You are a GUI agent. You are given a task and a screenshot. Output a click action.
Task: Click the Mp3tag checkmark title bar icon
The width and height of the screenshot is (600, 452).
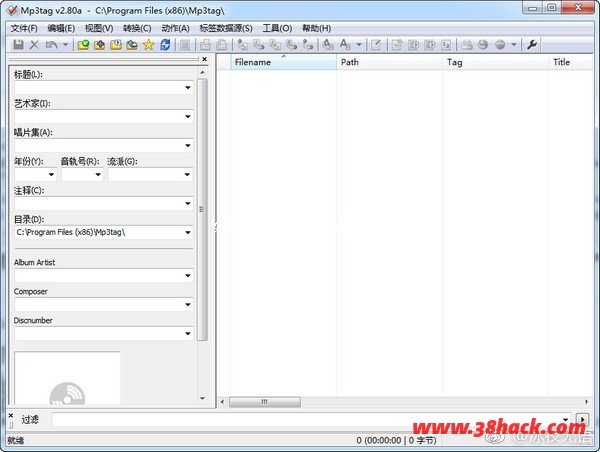tap(12, 10)
